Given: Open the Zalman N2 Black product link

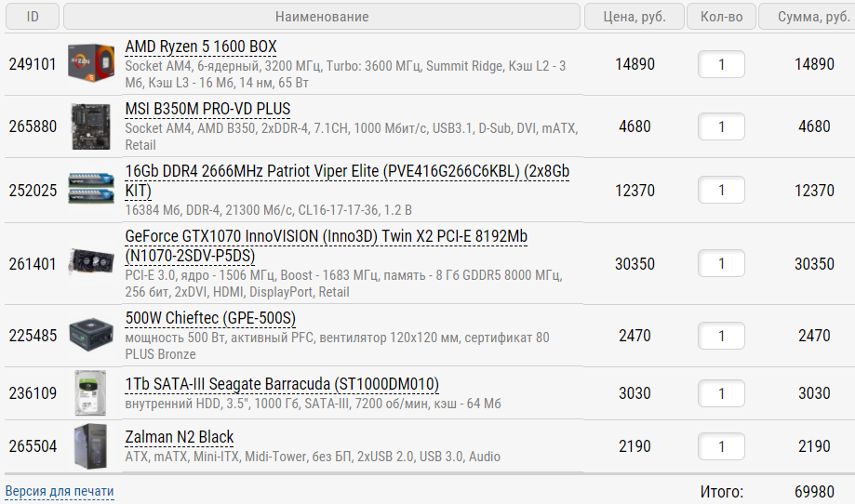Looking at the screenshot, I should tap(180, 437).
